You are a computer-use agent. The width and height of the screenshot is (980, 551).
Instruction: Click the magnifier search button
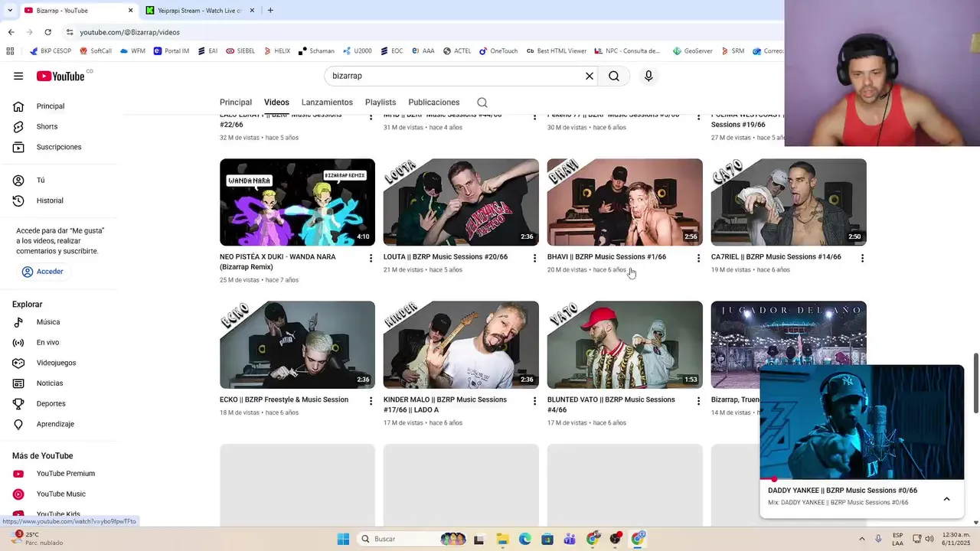pos(614,76)
